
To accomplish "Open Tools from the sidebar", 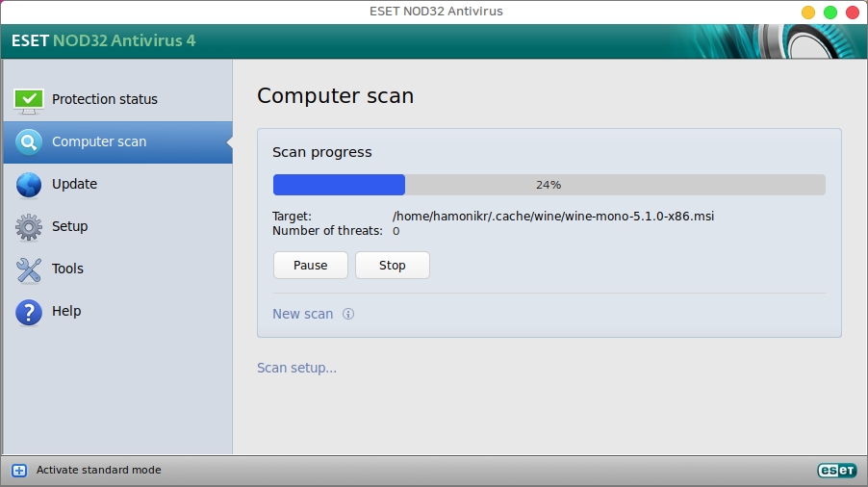I will click(x=67, y=269).
